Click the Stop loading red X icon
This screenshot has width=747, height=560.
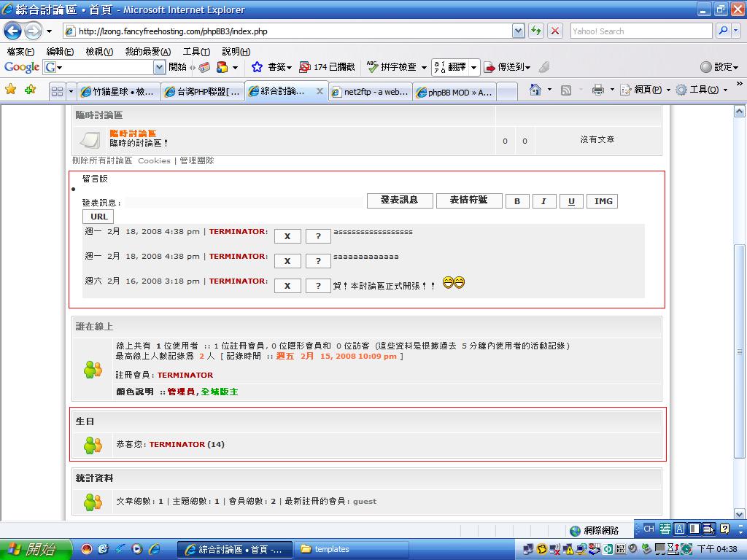point(555,31)
